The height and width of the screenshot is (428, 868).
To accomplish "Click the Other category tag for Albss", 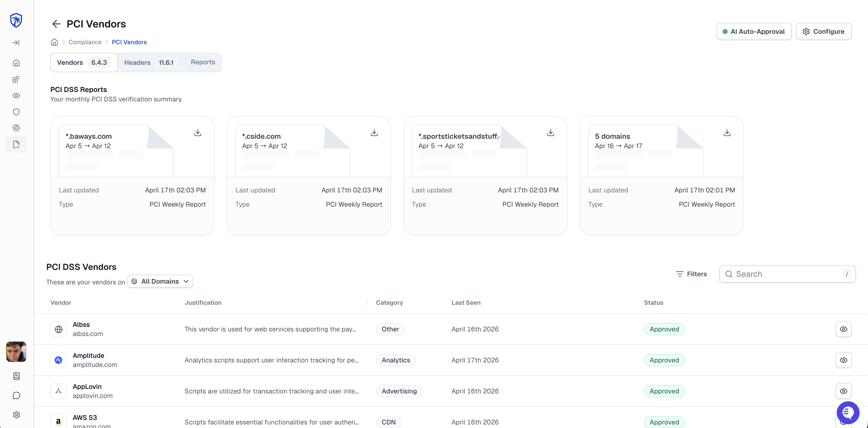I will tap(390, 329).
